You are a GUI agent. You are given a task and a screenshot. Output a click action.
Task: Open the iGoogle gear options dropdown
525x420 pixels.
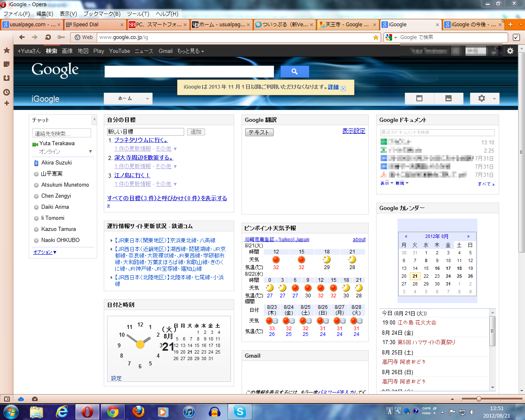tap(485, 98)
